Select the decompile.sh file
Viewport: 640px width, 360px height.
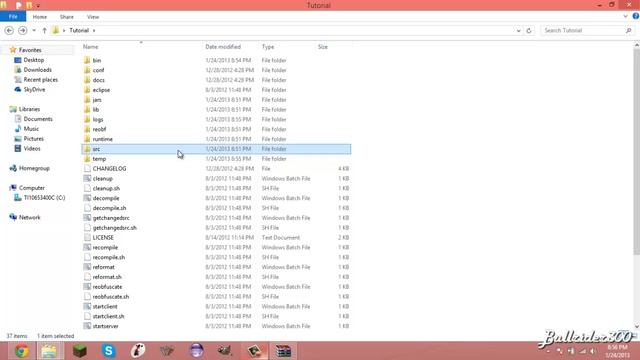(216, 208)
